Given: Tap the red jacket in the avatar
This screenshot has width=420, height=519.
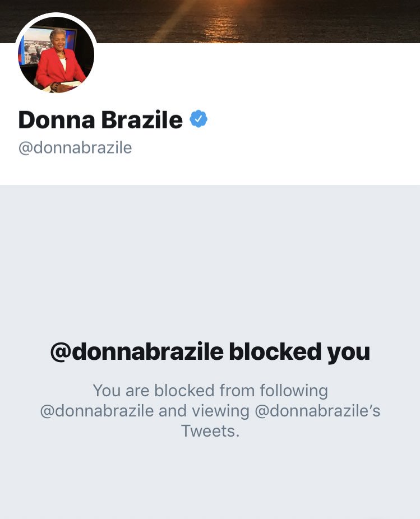Looking at the screenshot, I should click(59, 68).
